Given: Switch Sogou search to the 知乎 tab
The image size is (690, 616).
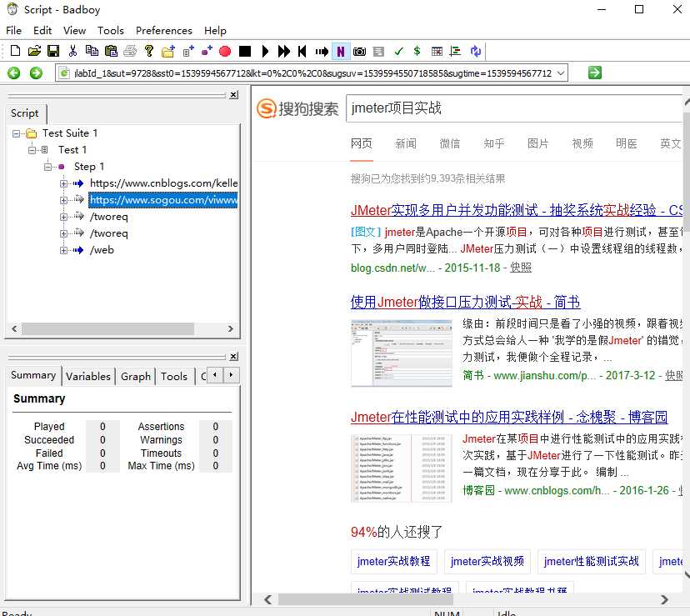Looking at the screenshot, I should [493, 143].
